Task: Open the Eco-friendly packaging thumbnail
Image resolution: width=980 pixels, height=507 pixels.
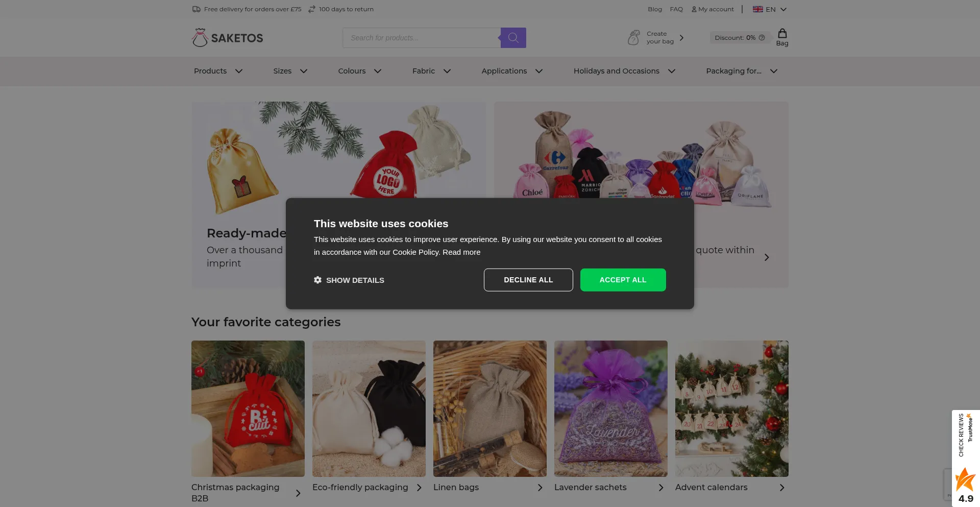Action: point(369,408)
